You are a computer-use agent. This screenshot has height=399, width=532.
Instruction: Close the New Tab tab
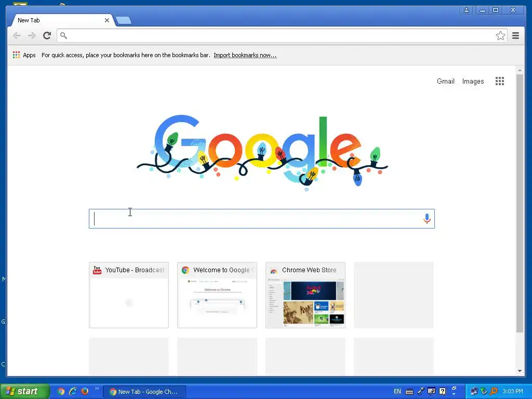[x=107, y=20]
